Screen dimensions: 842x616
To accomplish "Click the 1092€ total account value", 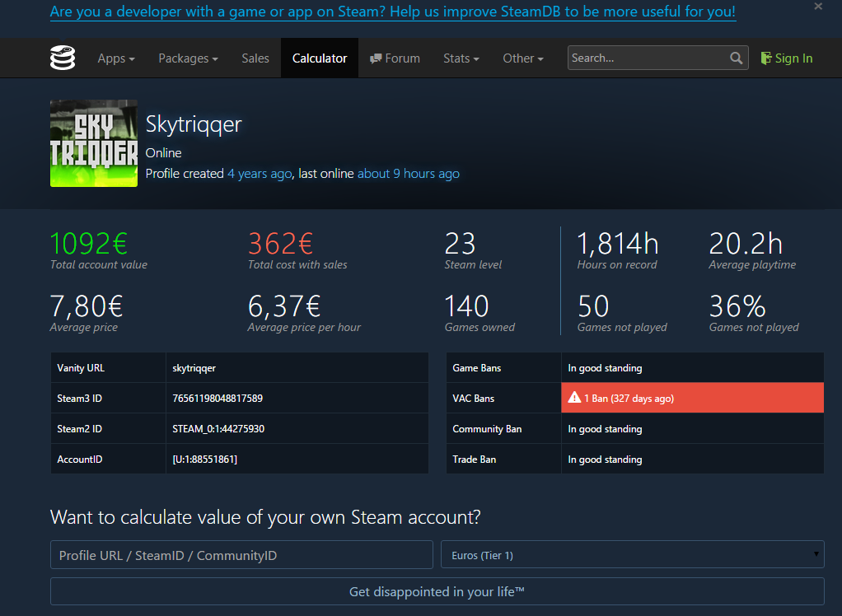I will (89, 244).
